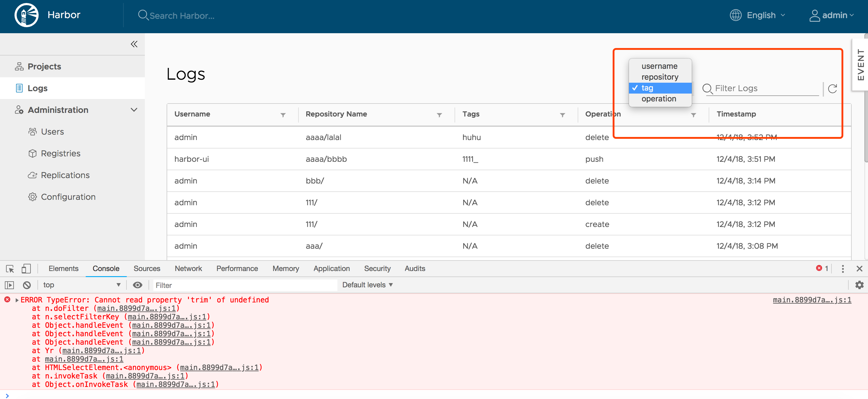Open the DevTools settings gear
This screenshot has height=399, width=868.
(x=859, y=285)
